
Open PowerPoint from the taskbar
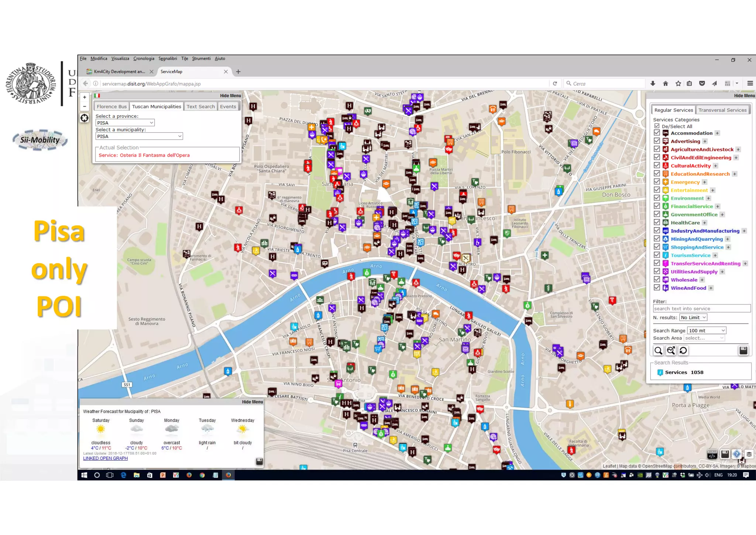[x=163, y=475]
